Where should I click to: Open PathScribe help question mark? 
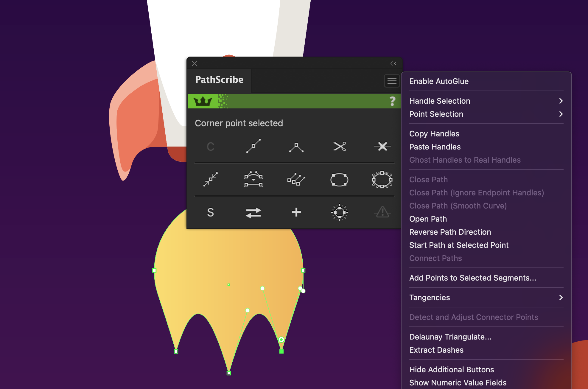(x=392, y=101)
